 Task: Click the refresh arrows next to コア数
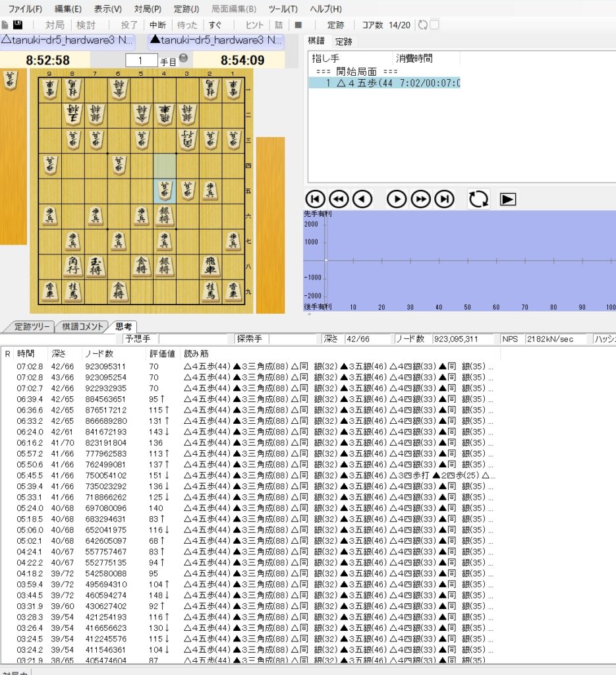[422, 25]
